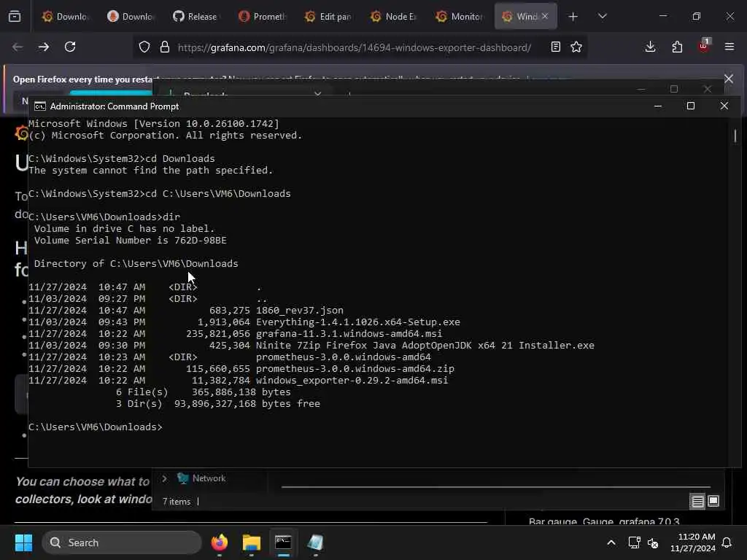Click the C:\Users\VM6\Downloads> prompt line
This screenshot has height=560, width=747.
(x=96, y=427)
